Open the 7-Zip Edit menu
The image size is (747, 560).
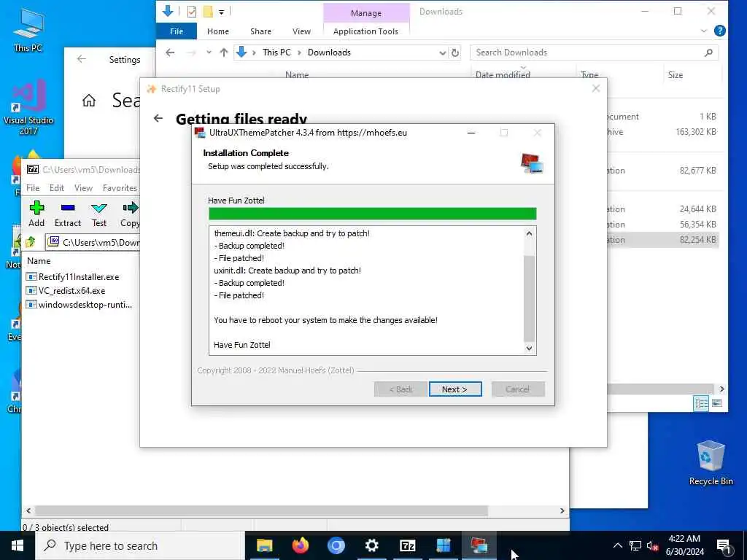point(57,188)
